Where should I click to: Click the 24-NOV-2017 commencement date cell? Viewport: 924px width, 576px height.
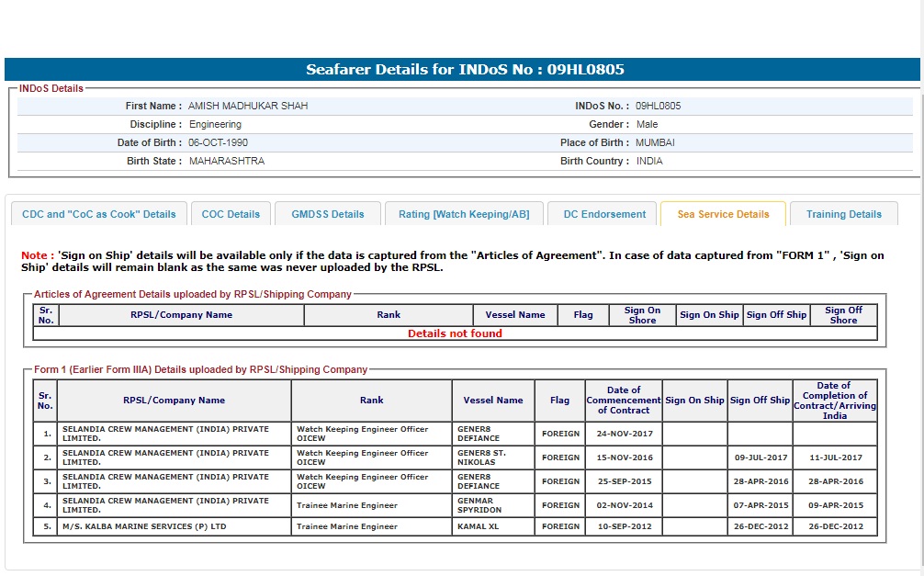[x=624, y=434]
